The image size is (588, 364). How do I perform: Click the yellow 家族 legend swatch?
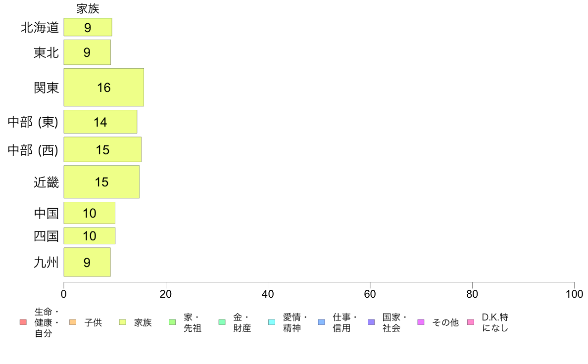[x=123, y=322]
